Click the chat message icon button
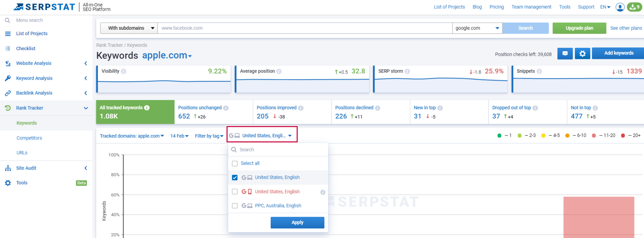644x238 pixels. pyautogui.click(x=565, y=54)
